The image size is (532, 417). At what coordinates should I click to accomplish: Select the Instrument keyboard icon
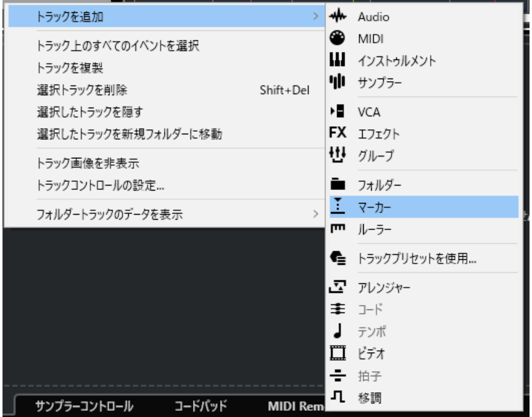click(x=337, y=61)
